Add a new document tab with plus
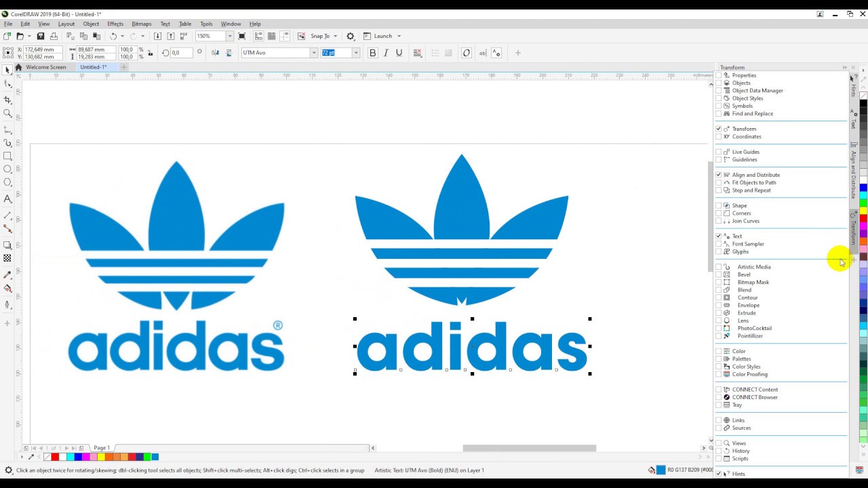Screen dimensions: 868x488 (123, 67)
